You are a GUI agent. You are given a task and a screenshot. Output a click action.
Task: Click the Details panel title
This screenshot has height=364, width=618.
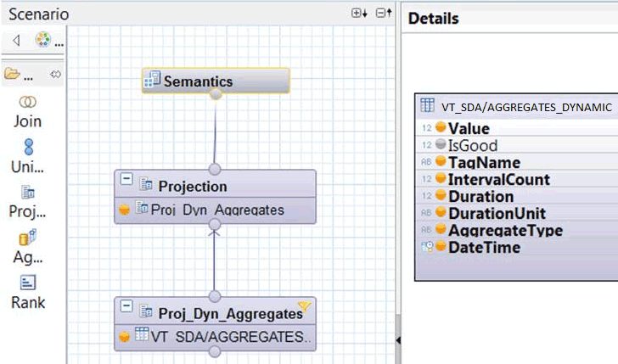coord(433,18)
